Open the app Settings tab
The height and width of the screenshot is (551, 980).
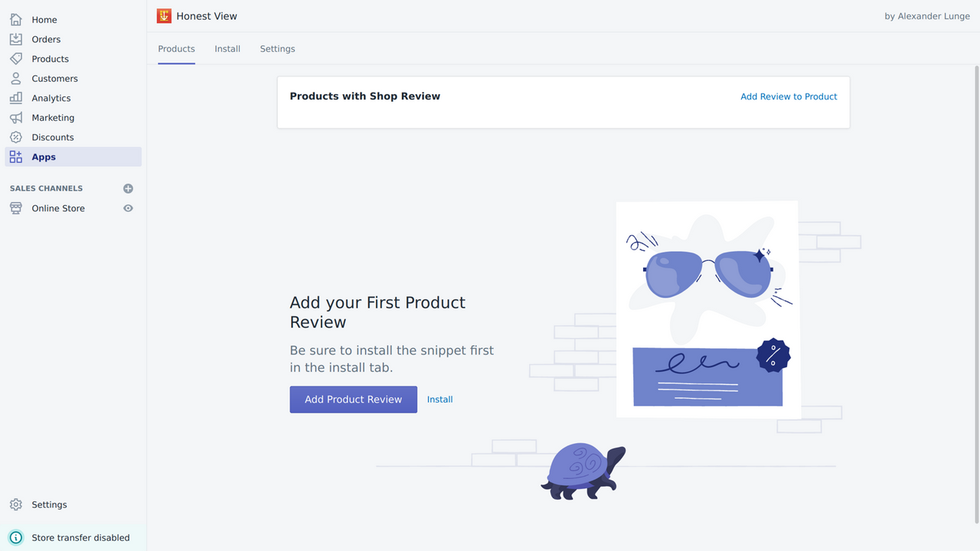[277, 49]
